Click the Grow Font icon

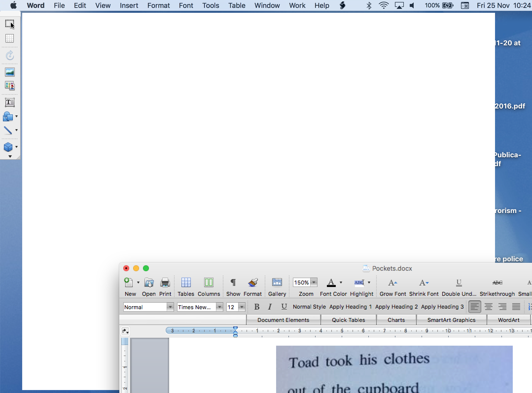point(392,283)
